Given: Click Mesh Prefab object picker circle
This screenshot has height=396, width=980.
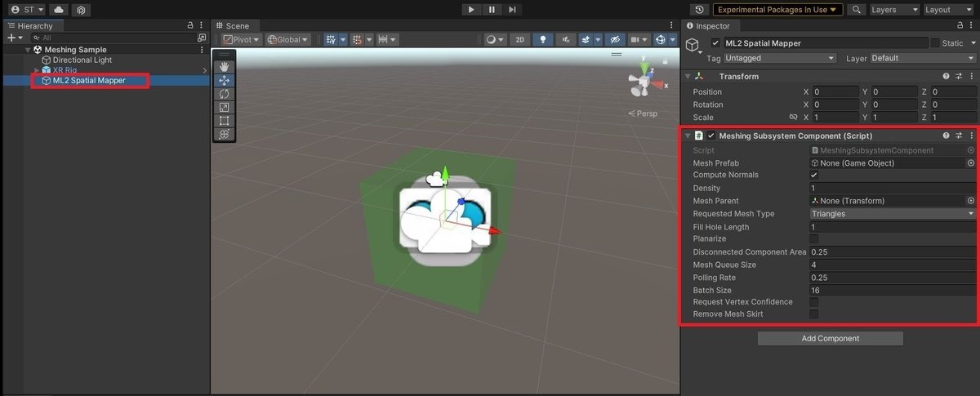Looking at the screenshot, I should (x=971, y=163).
